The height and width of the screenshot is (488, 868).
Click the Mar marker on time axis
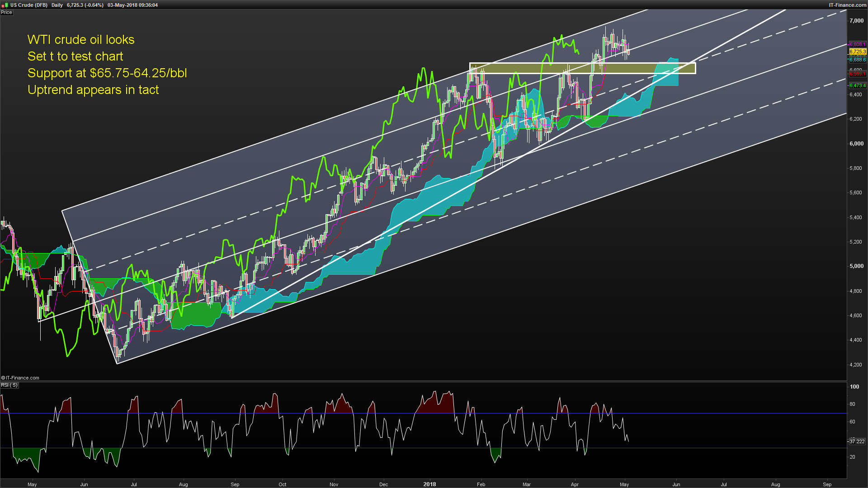527,484
